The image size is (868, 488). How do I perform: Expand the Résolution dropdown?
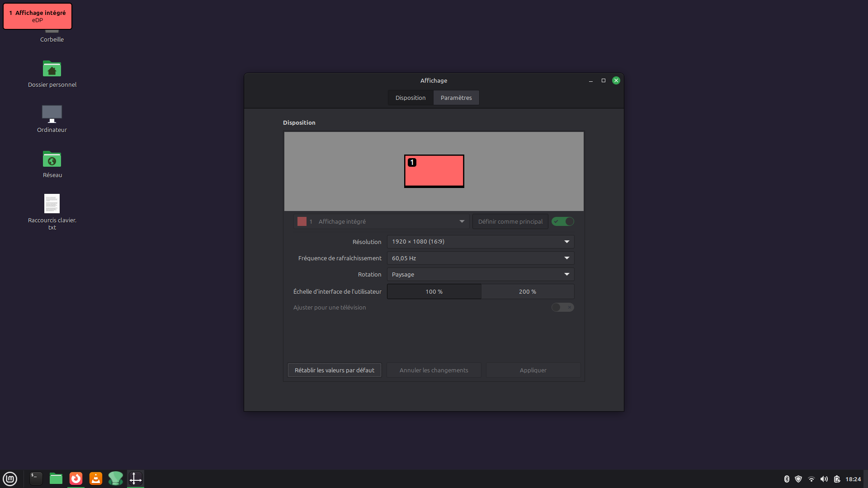[481, 242]
